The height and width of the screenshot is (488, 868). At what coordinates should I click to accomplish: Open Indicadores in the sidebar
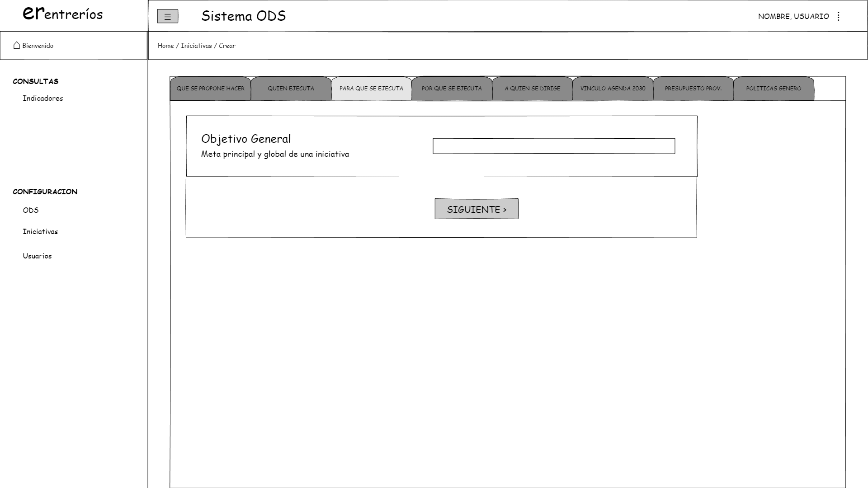pyautogui.click(x=43, y=99)
